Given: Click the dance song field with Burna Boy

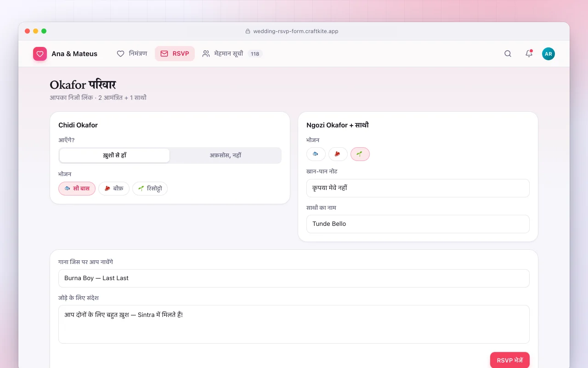Looking at the screenshot, I should click(294, 278).
